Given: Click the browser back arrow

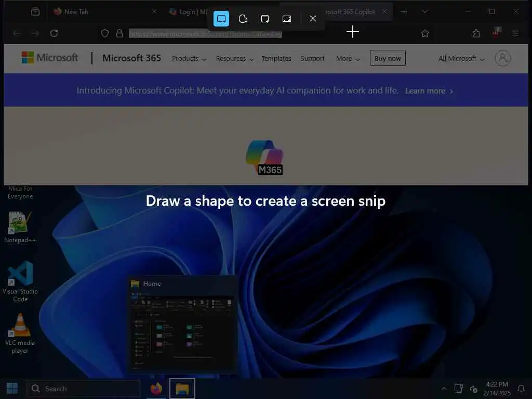Looking at the screenshot, I should (x=17, y=33).
